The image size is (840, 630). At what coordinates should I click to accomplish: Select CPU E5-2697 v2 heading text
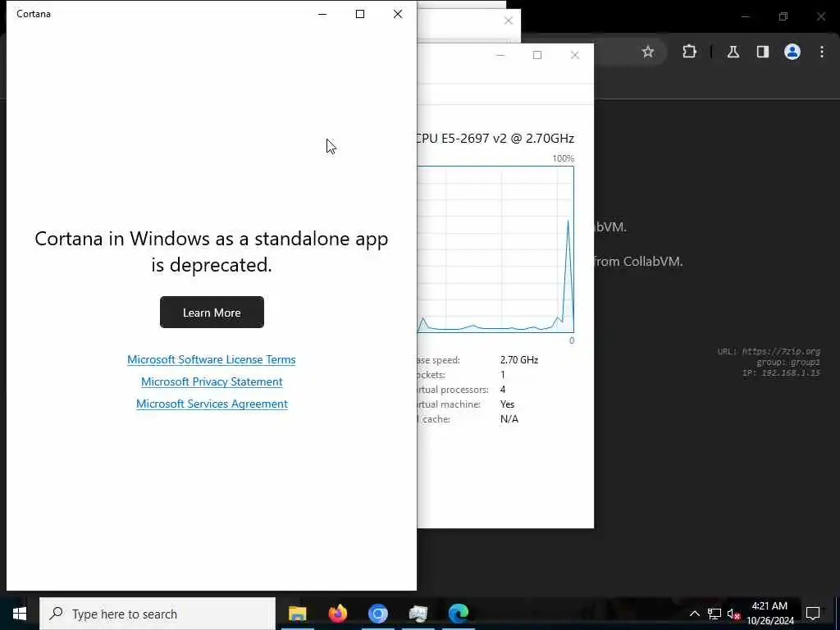pyautogui.click(x=495, y=138)
